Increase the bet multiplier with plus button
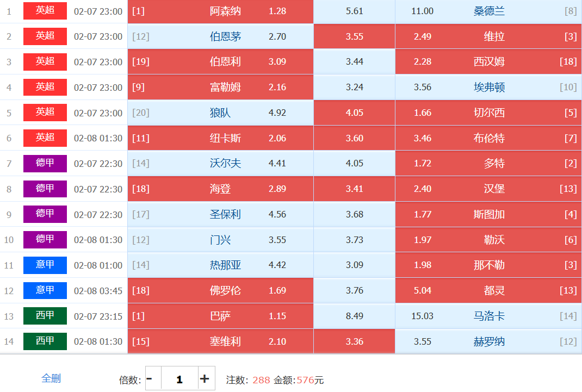This screenshot has height=392, width=582. tap(205, 379)
